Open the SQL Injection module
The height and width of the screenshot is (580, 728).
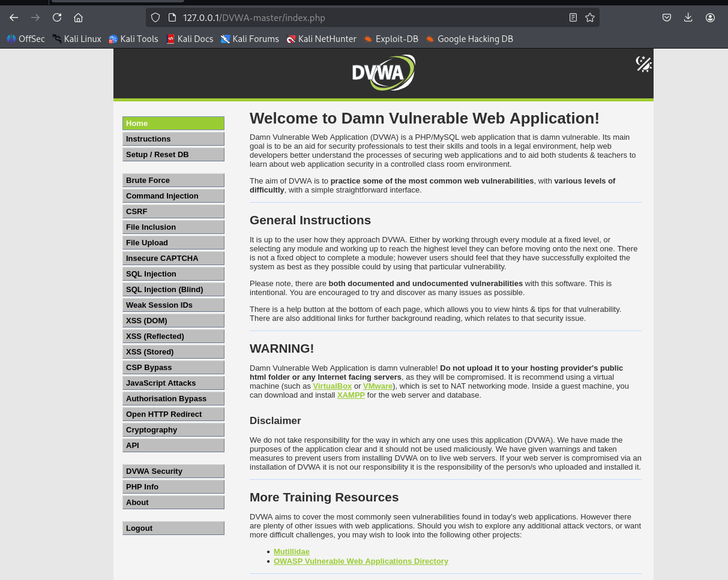173,274
